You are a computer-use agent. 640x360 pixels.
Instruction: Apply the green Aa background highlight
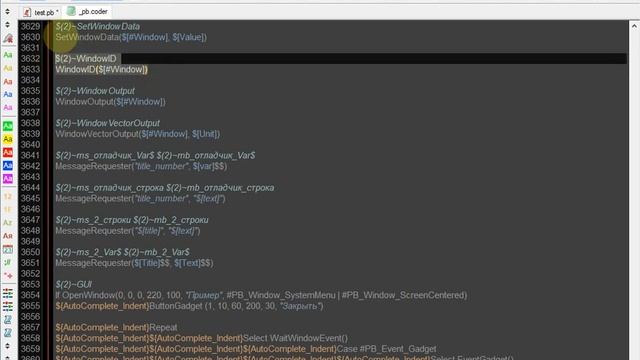(x=8, y=126)
